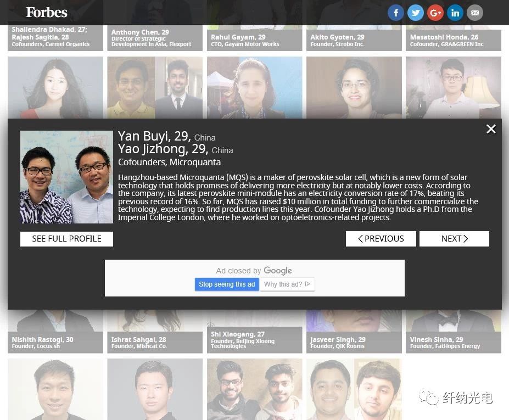Open Nishith Rastogi, Locus.sh card
The image size is (509, 420).
(55, 342)
